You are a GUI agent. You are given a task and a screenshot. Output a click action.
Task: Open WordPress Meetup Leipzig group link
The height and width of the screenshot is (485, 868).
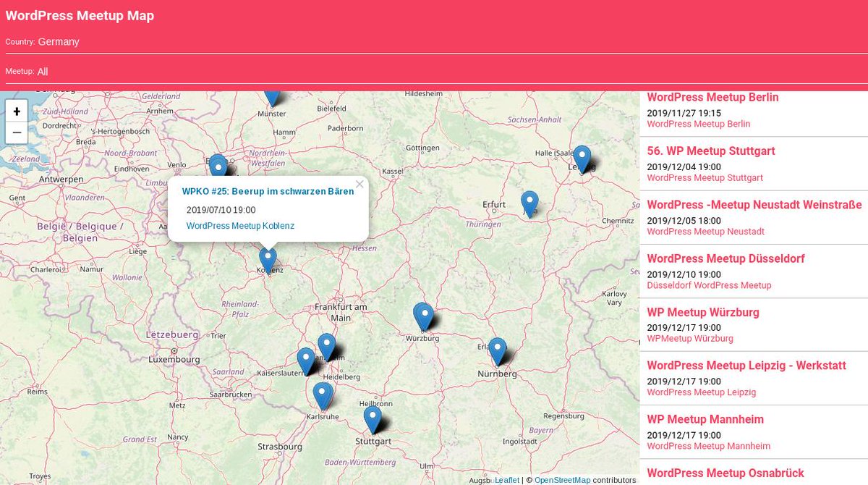pos(701,392)
